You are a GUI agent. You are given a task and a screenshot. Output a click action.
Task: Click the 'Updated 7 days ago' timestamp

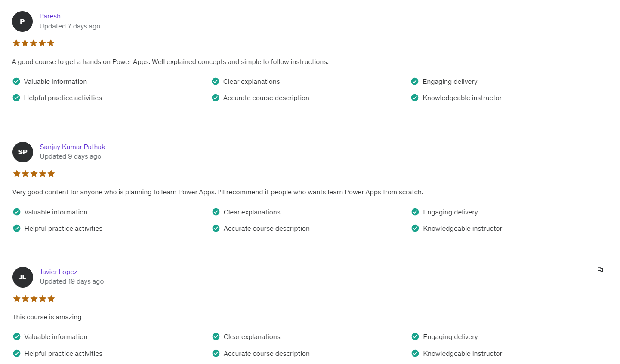[x=70, y=26]
